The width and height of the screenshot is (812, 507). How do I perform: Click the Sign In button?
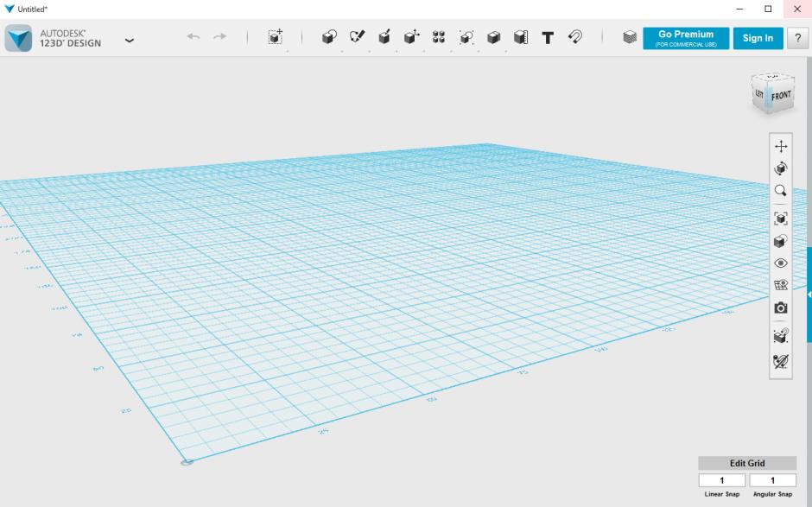758,38
